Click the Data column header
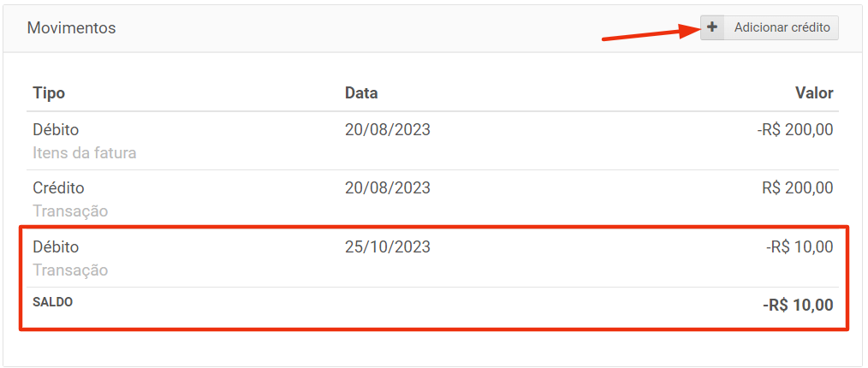This screenshot has height=368, width=868. 361,93
